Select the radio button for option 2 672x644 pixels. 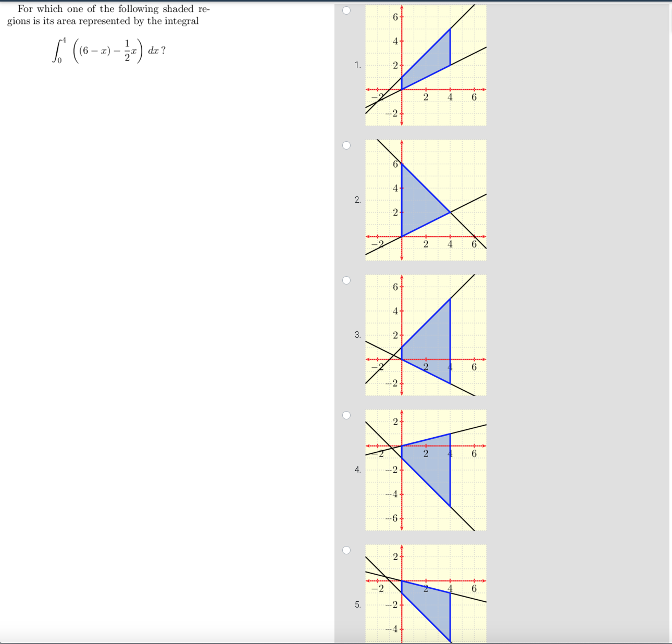point(346,145)
